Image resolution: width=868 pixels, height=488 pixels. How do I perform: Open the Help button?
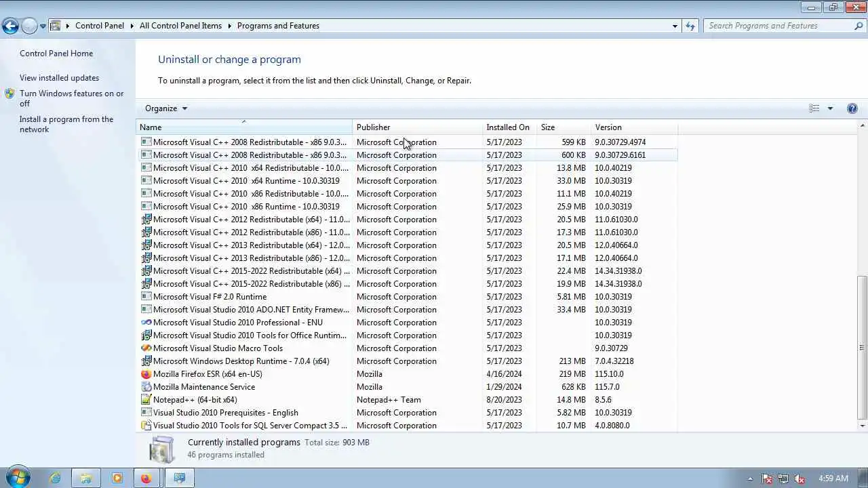(x=852, y=108)
